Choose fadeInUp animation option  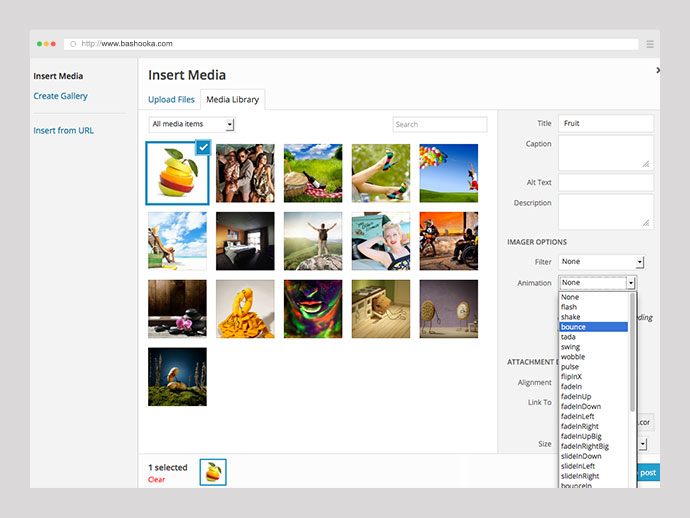coord(593,397)
